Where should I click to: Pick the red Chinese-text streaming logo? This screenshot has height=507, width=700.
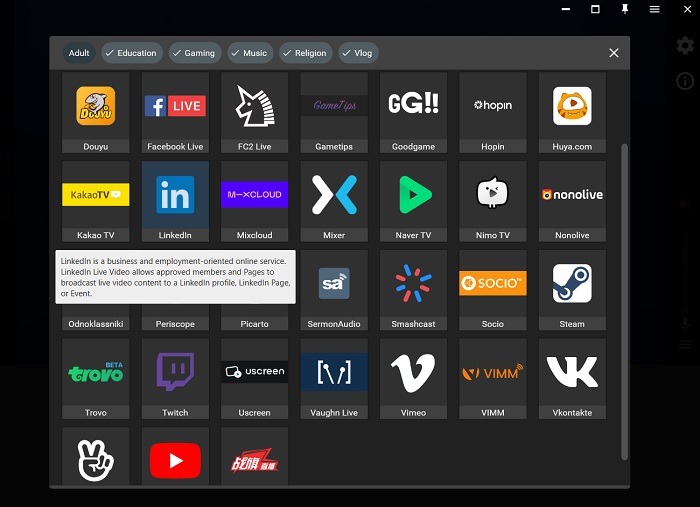tap(254, 460)
